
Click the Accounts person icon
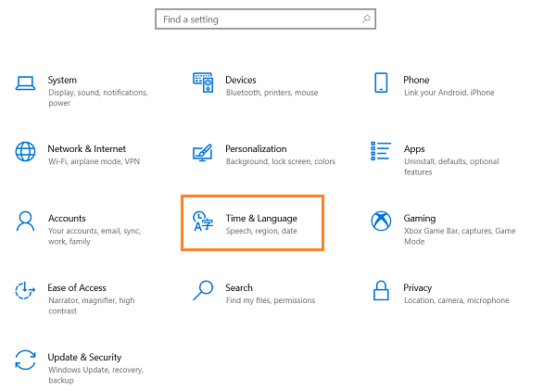(25, 221)
